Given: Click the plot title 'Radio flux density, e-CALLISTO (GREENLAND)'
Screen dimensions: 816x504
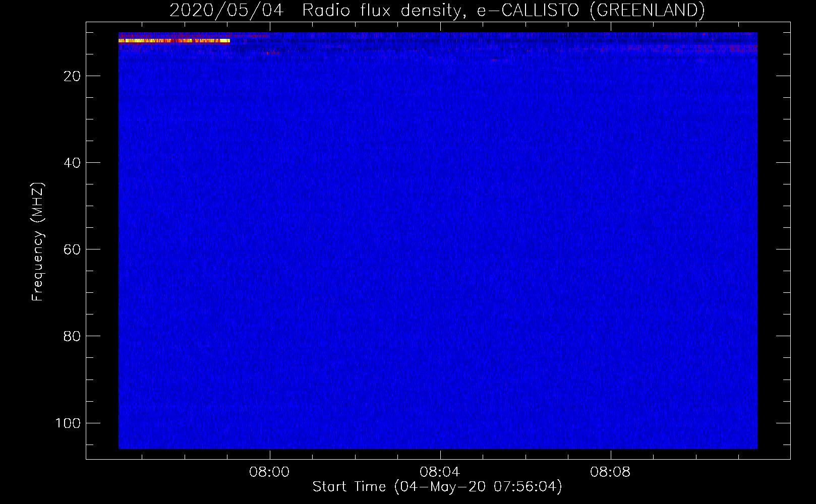Looking at the screenshot, I should click(x=503, y=10).
